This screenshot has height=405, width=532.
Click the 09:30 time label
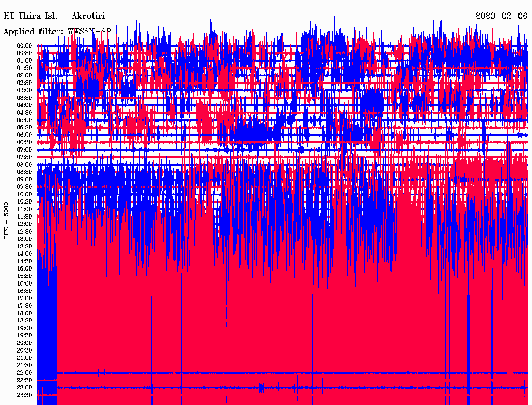point(24,187)
